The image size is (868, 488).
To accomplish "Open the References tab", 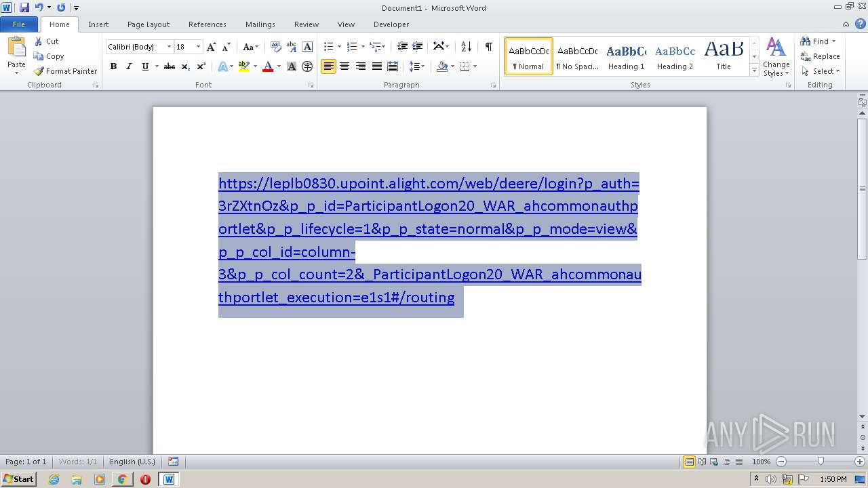I will coord(208,24).
